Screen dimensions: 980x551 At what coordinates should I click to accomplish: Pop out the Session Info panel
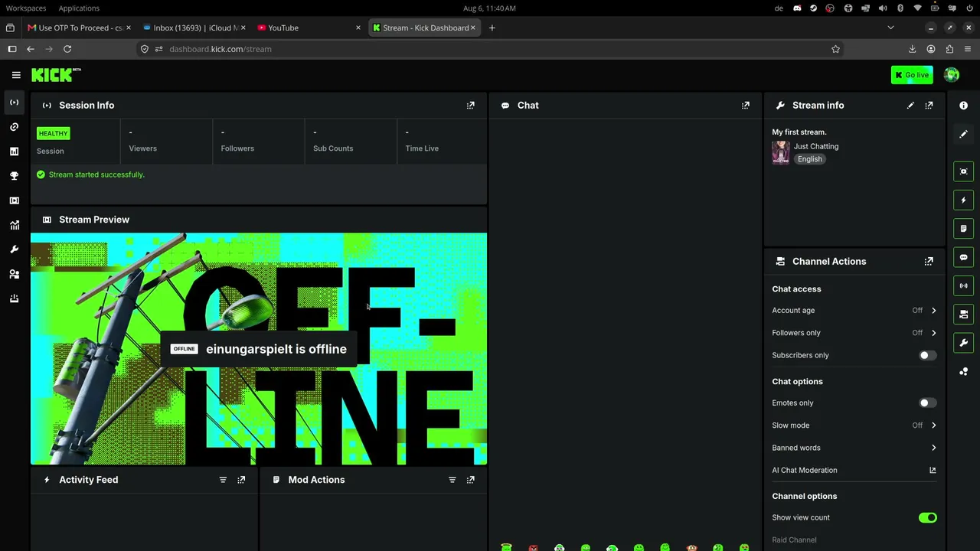(x=471, y=106)
